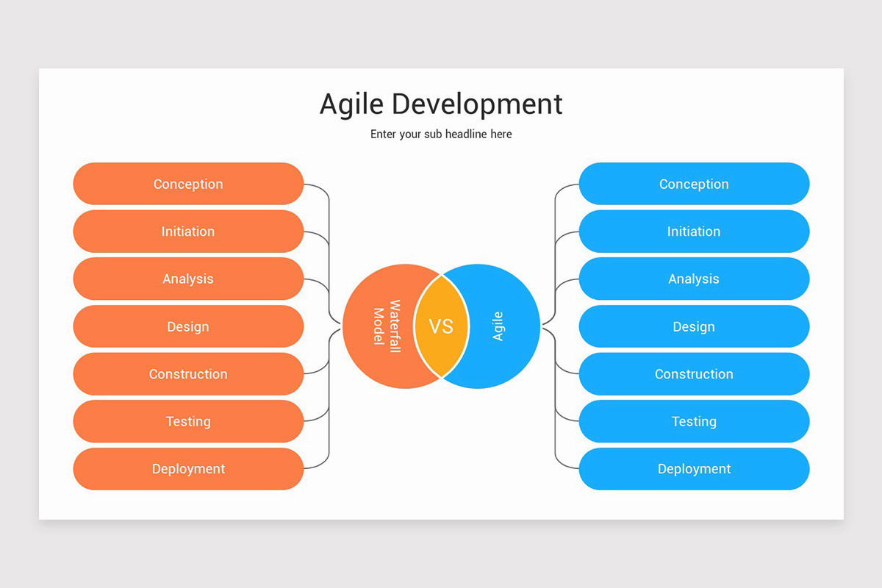
Task: Select the orange Analysis pill
Action: 188,279
